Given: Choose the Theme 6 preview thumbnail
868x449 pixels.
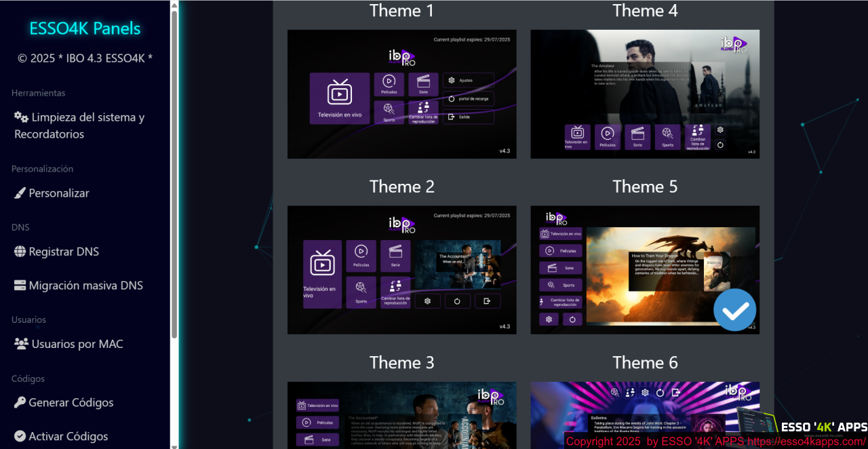Looking at the screenshot, I should click(x=645, y=415).
